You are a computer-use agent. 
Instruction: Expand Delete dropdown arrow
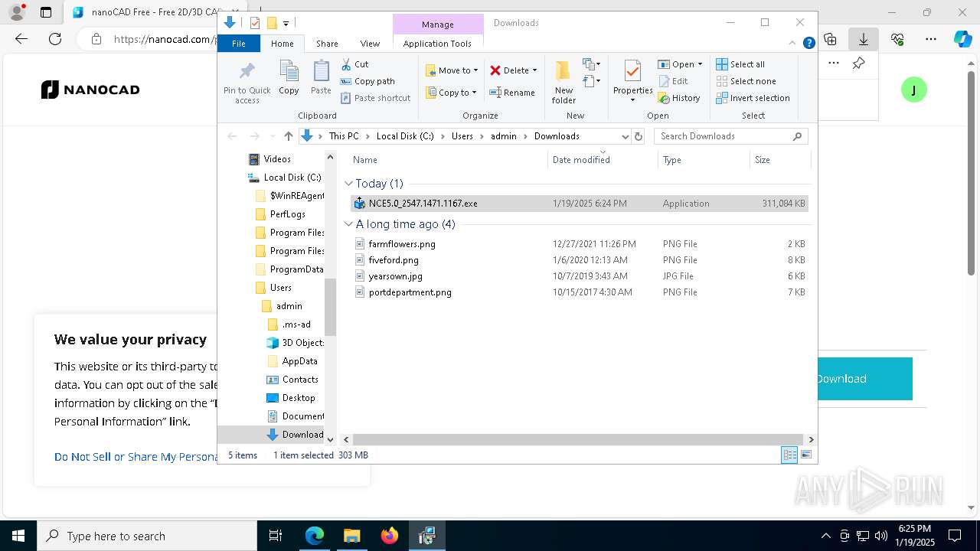coord(534,70)
